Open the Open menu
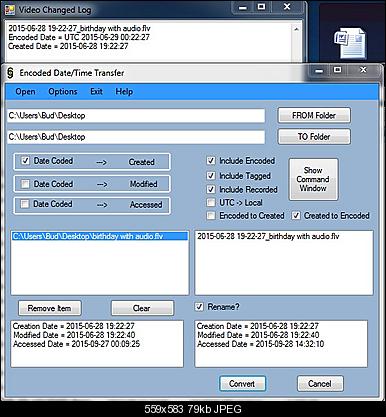386x417 pixels. (x=25, y=92)
